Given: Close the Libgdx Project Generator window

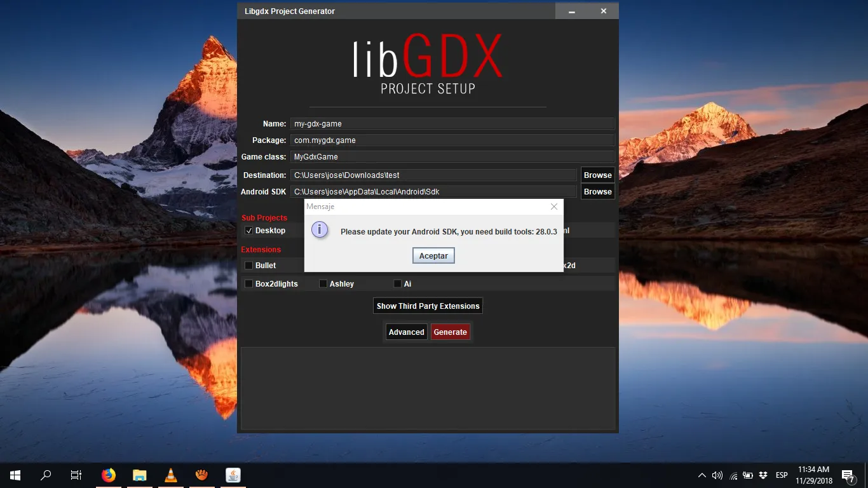Looking at the screenshot, I should (604, 11).
